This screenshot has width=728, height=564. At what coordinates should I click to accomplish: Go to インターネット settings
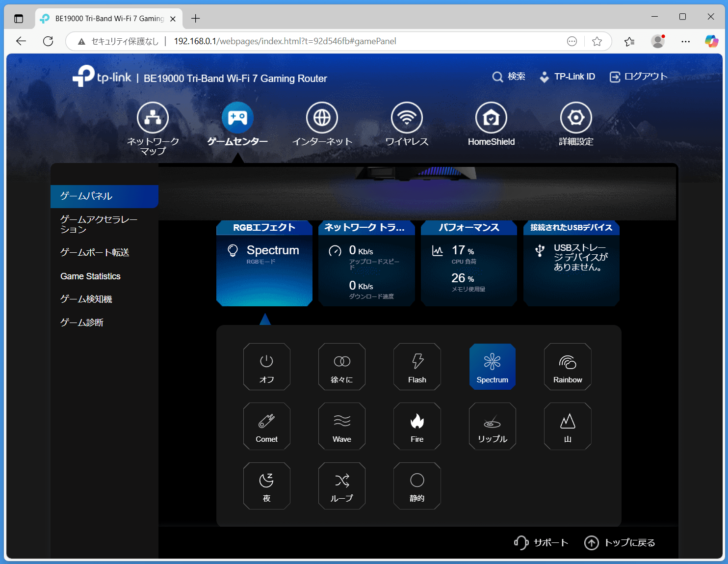pyautogui.click(x=322, y=124)
